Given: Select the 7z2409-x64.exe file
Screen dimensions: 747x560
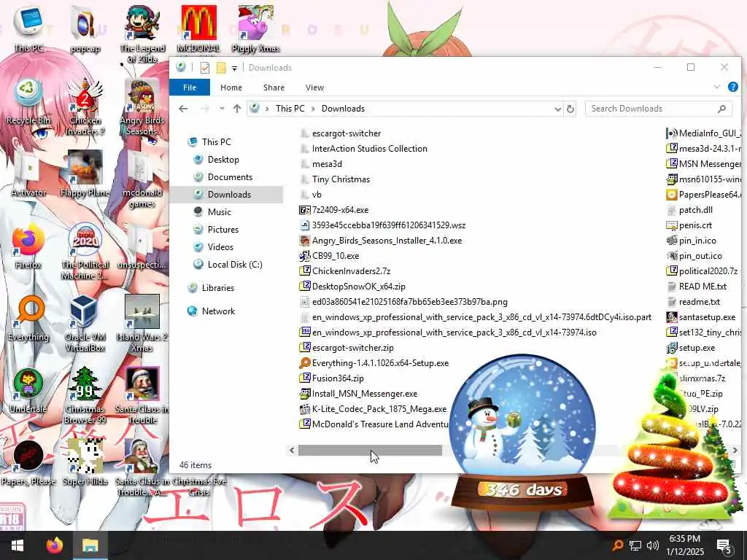Looking at the screenshot, I should pyautogui.click(x=340, y=210).
